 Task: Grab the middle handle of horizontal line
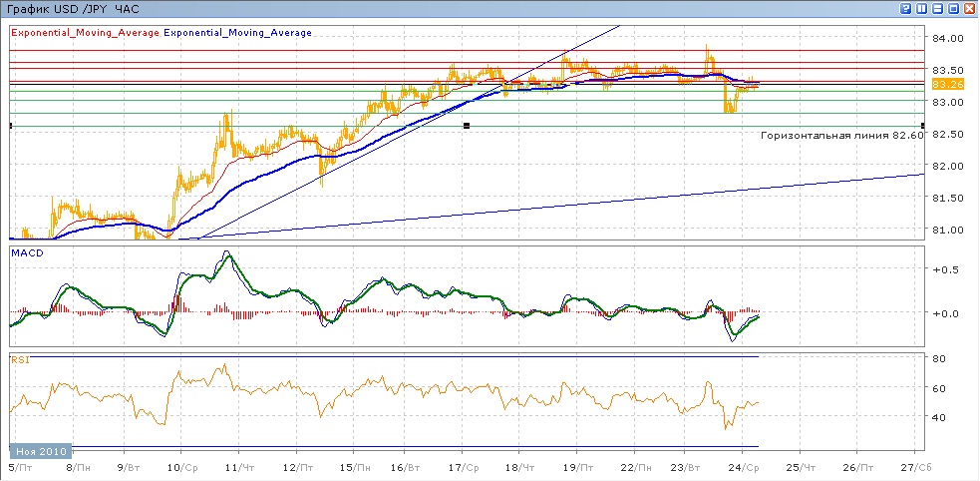click(x=467, y=125)
